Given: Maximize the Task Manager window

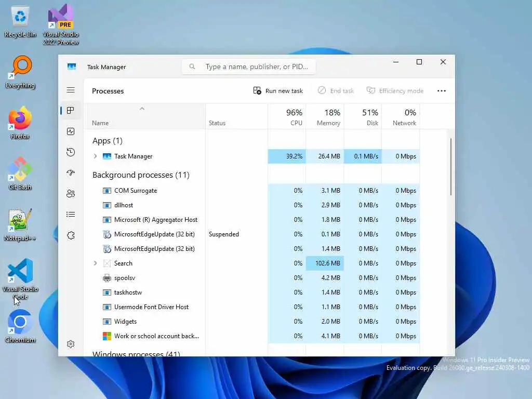Looking at the screenshot, I should click(x=419, y=62).
